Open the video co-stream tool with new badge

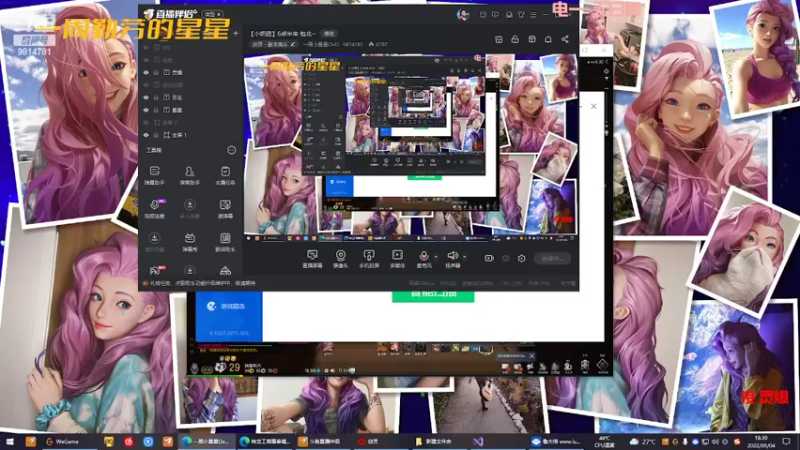click(155, 209)
